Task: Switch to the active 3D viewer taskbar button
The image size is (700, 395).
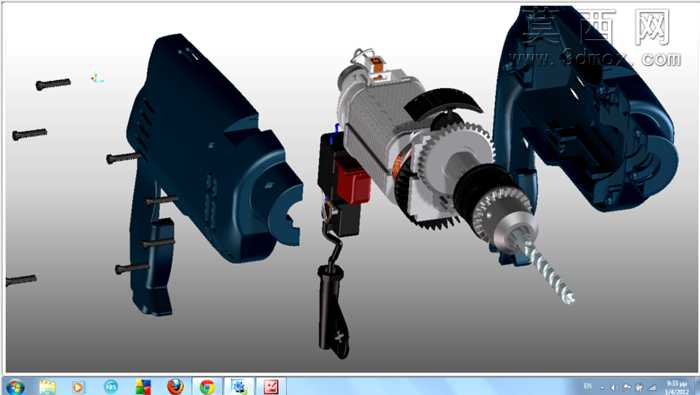Action: point(239,387)
